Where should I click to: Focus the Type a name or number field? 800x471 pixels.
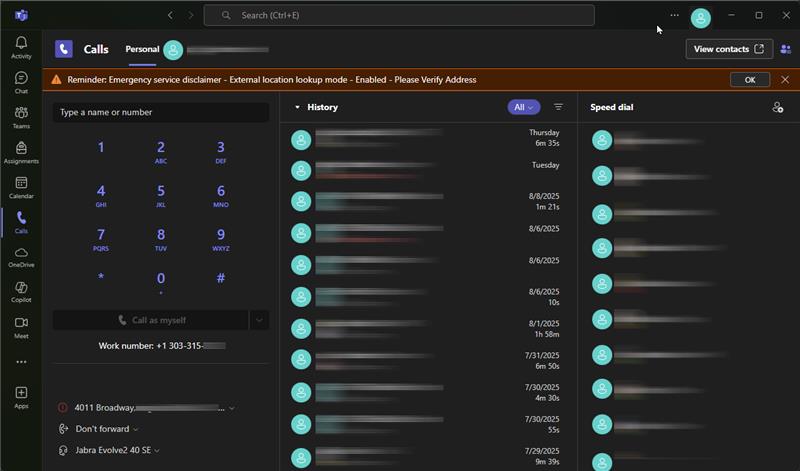(x=161, y=112)
